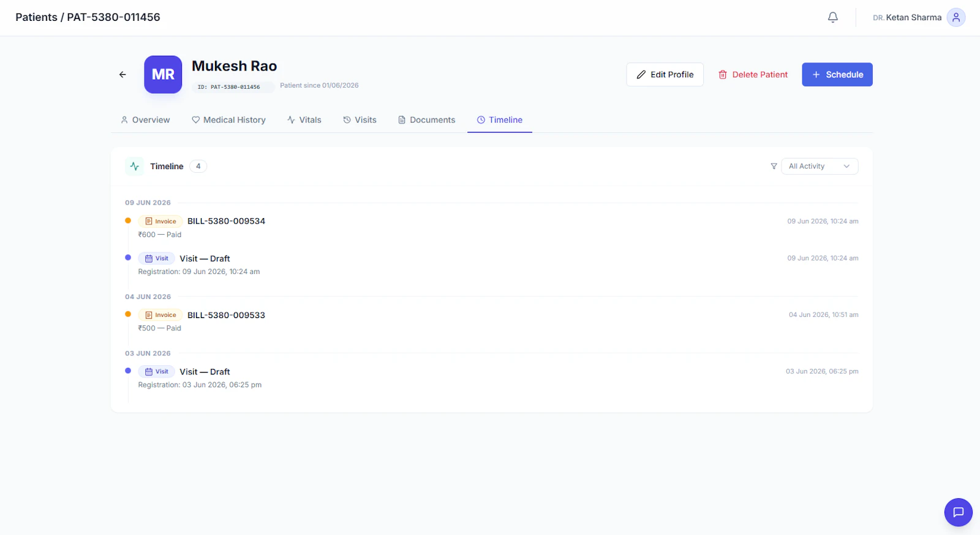
Task: Open the Visits tab
Action: 360,120
